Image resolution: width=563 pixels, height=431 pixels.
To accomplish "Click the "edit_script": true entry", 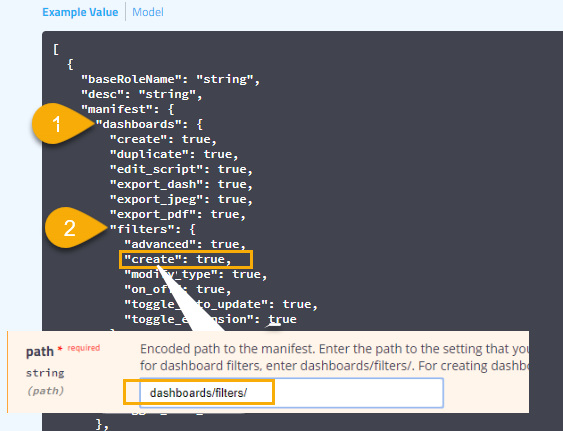I will coord(181,169).
